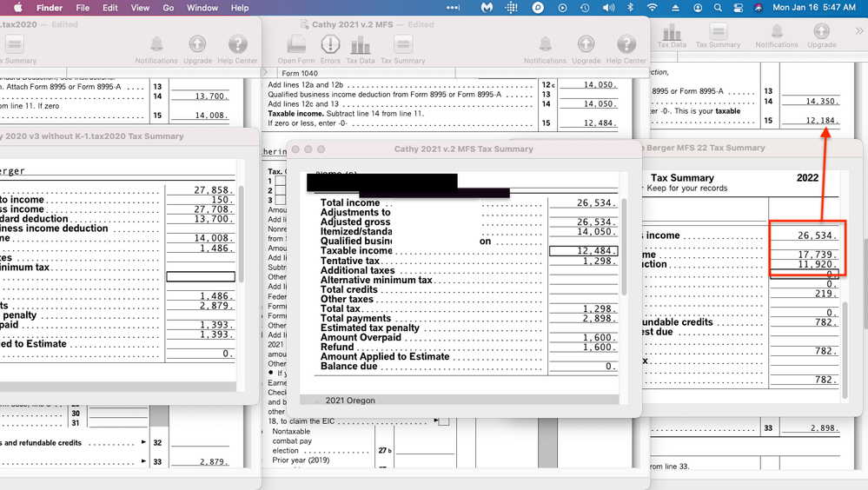The image size is (868, 490).
Task: Open Form icon in Cathy 2021 toolbar
Action: coord(296,43)
